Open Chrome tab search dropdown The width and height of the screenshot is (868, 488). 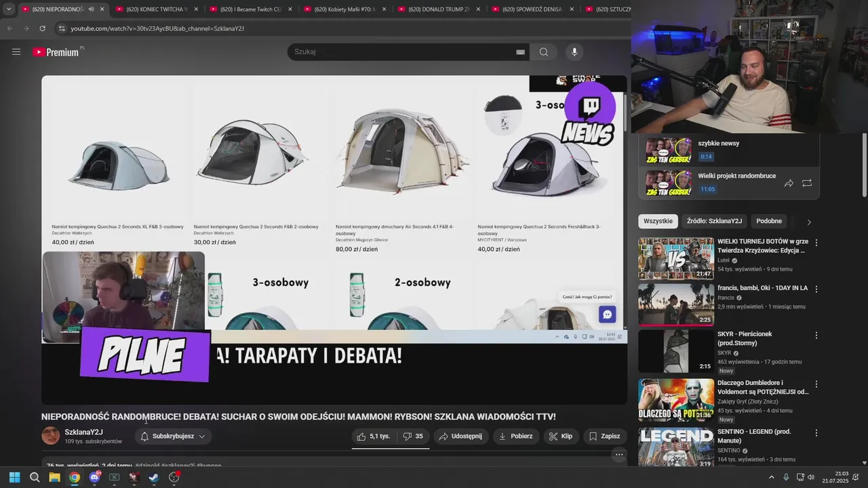(x=8, y=9)
